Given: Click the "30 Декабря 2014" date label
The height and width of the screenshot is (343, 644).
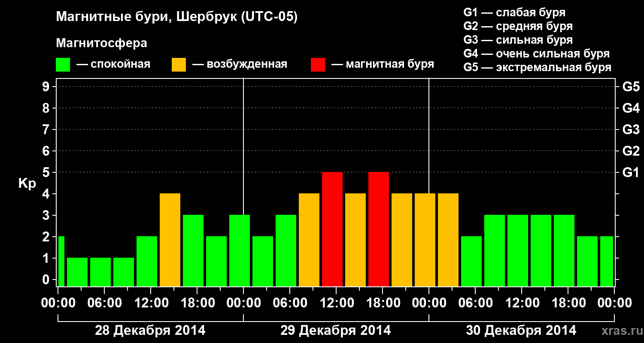Looking at the screenshot, I should point(521,331).
